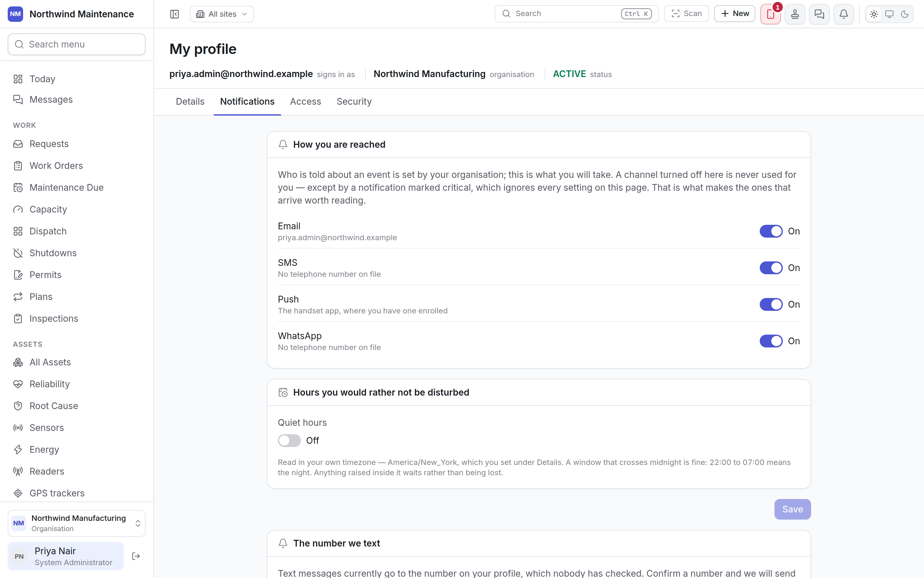Open Reliability in sidebar
Image resolution: width=924 pixels, height=578 pixels.
pyautogui.click(x=77, y=384)
